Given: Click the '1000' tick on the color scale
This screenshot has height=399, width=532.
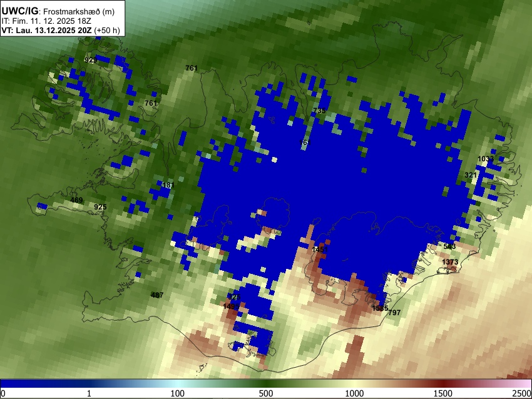Looking at the screenshot, I should [354, 393].
